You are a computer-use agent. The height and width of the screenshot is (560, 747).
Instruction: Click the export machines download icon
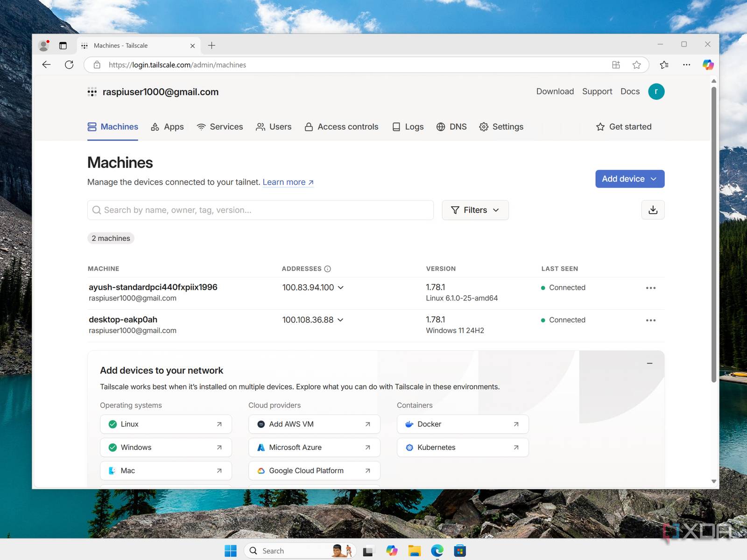click(x=653, y=210)
